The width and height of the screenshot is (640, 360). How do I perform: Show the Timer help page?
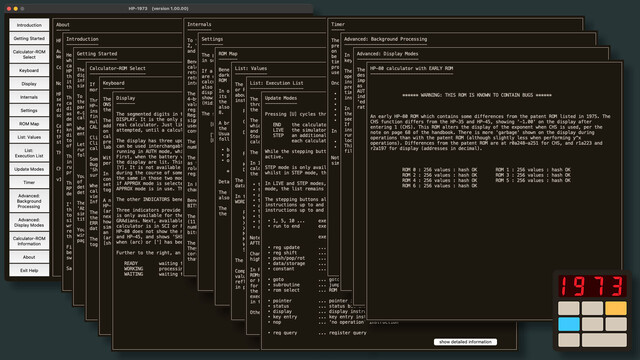29,182
